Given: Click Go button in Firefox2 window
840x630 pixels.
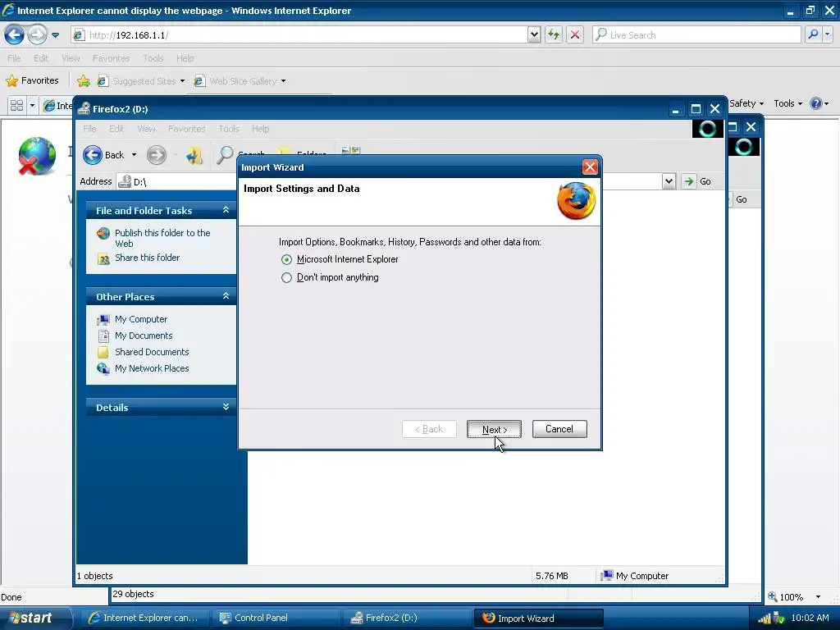Looking at the screenshot, I should pyautogui.click(x=697, y=181).
